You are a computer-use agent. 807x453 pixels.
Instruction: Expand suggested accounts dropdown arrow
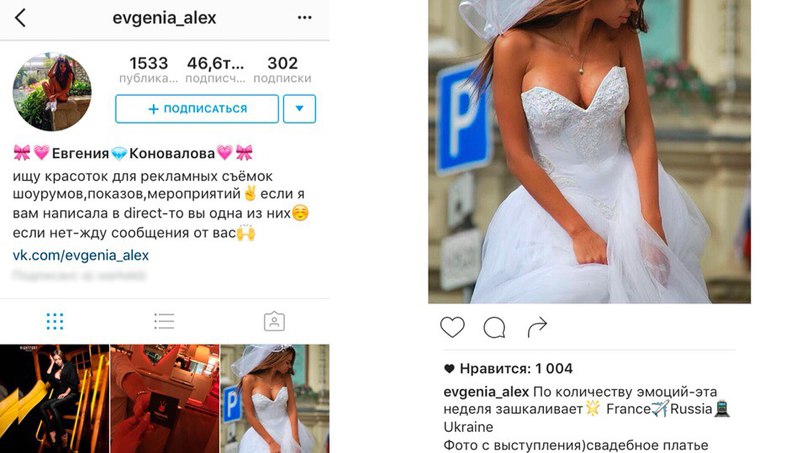pos(300,109)
